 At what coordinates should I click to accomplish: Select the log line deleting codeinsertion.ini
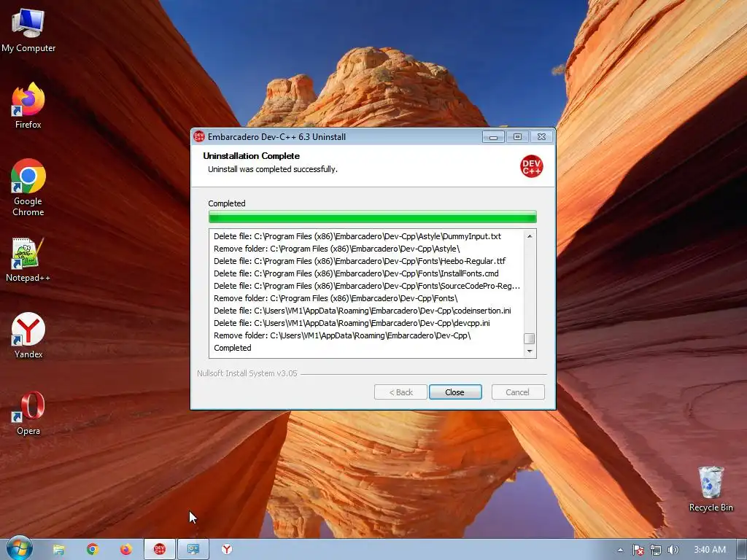pos(362,311)
